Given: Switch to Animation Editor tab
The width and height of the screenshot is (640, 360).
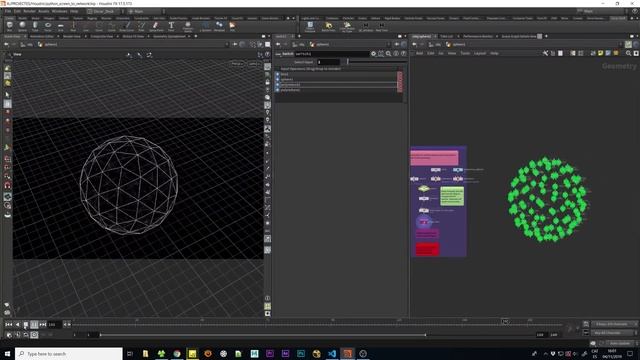Looking at the screenshot, I should [41, 36].
